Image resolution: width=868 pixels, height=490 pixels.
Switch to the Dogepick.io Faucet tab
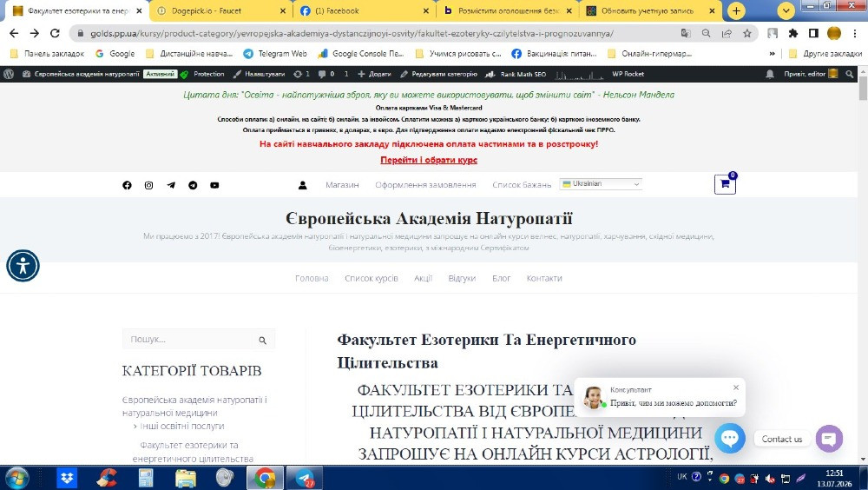tap(220, 10)
